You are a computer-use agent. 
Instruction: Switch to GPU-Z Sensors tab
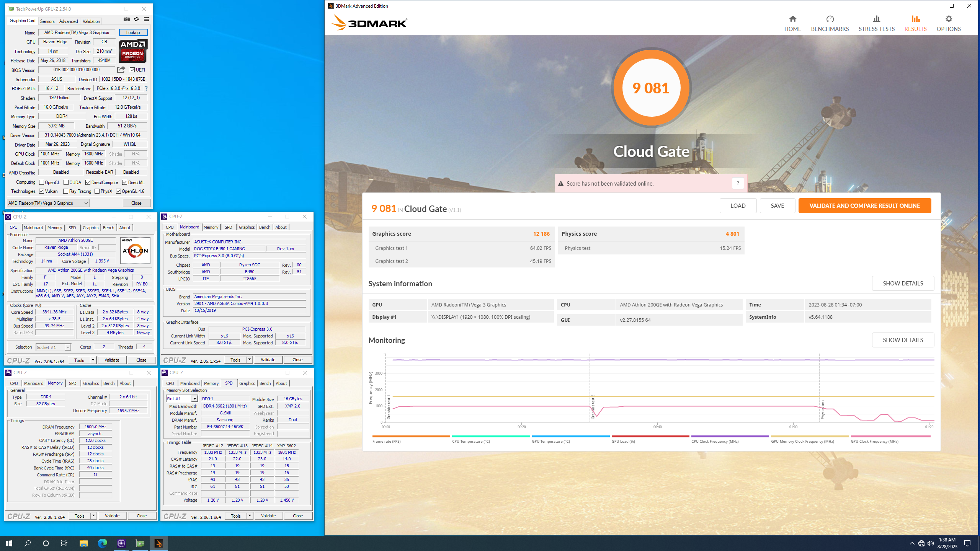pyautogui.click(x=47, y=21)
